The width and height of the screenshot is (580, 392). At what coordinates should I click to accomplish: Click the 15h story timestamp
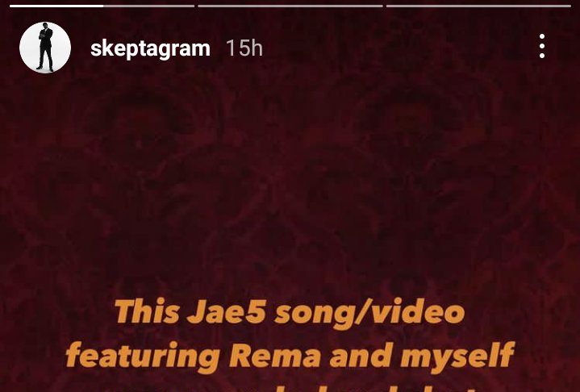point(244,48)
